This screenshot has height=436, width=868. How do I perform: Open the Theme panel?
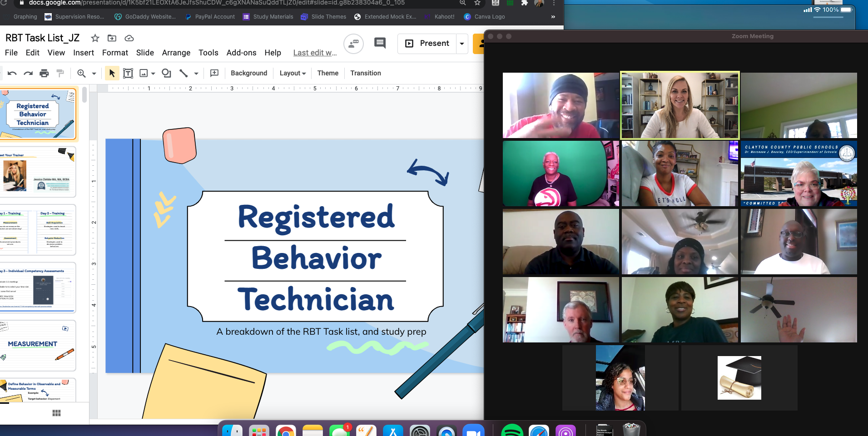pos(328,73)
